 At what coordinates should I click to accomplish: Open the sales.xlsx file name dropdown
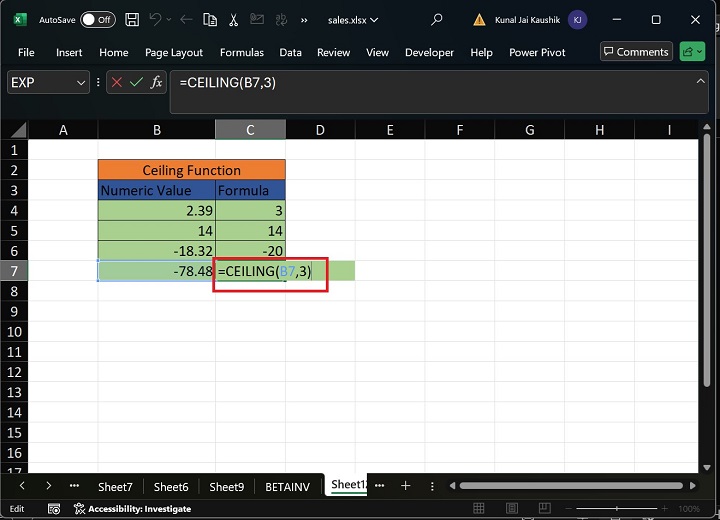pyautogui.click(x=353, y=20)
